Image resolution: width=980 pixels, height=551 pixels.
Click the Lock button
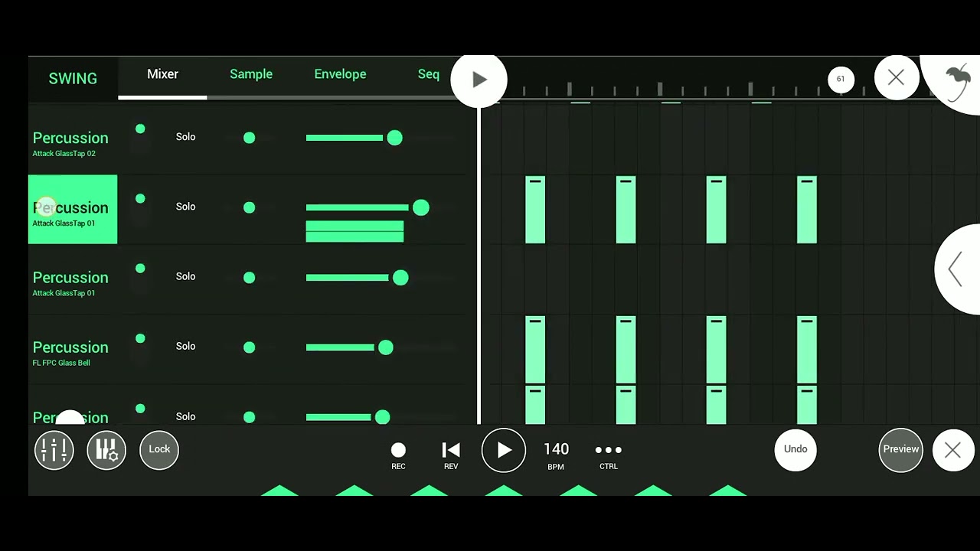[159, 449]
